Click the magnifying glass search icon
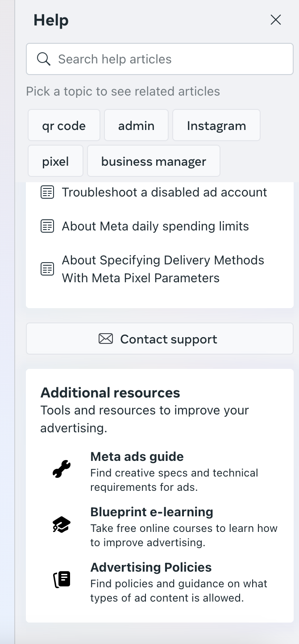 click(x=43, y=59)
